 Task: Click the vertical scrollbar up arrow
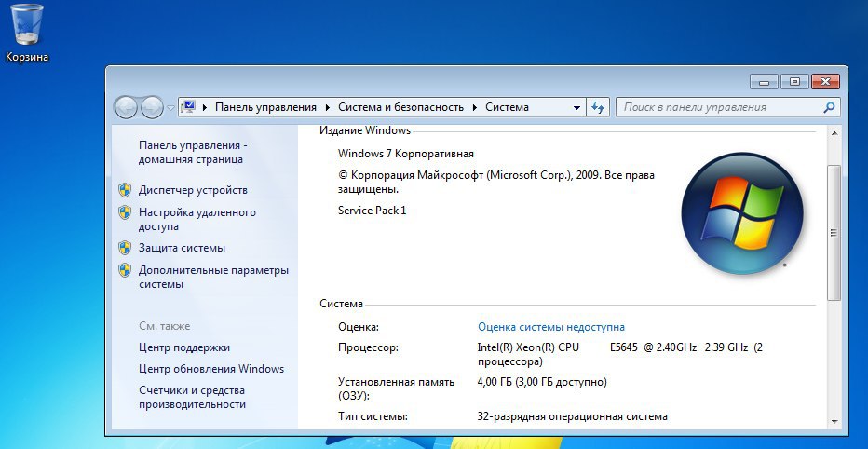tap(834, 133)
